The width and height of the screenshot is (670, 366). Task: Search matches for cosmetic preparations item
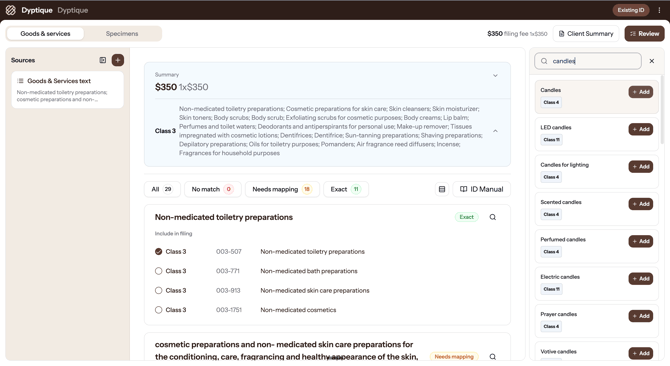[x=493, y=357]
